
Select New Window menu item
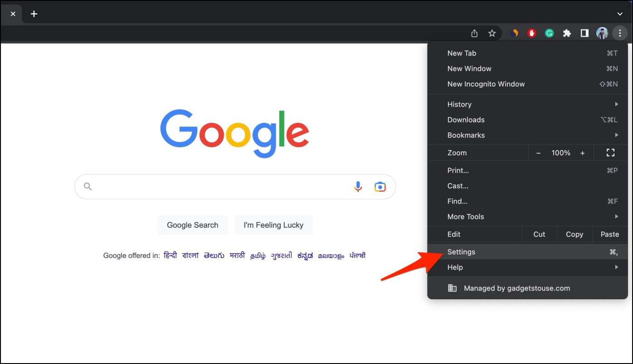coord(527,68)
